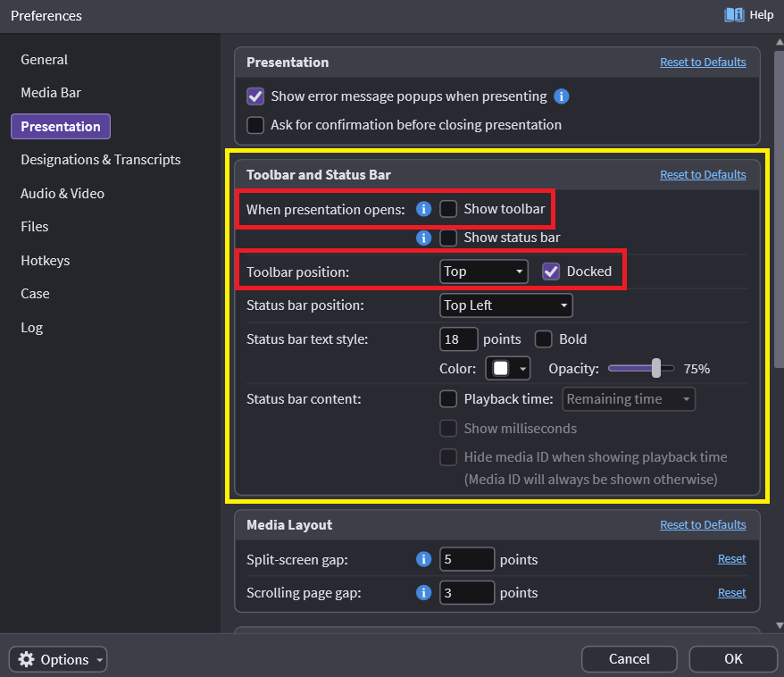Click the OK button
This screenshot has width=784, height=677.
click(733, 659)
